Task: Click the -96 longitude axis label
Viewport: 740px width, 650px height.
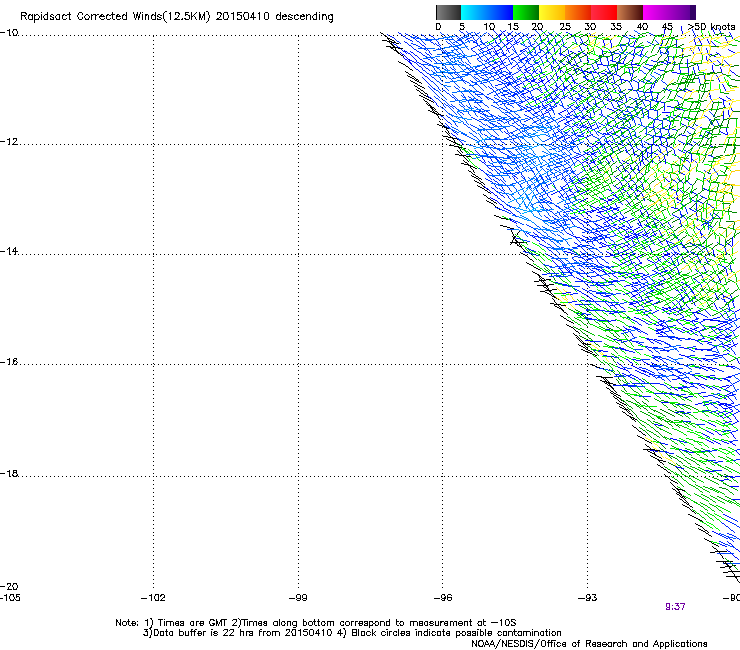Action: pos(443,598)
